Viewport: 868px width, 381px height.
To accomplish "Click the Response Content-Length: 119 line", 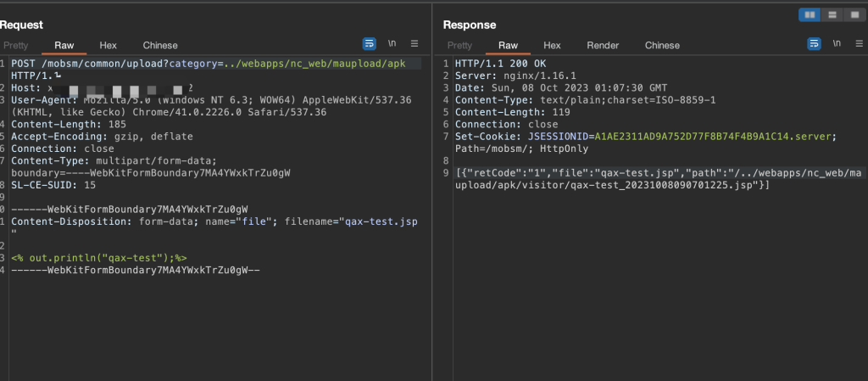I will pyautogui.click(x=513, y=112).
